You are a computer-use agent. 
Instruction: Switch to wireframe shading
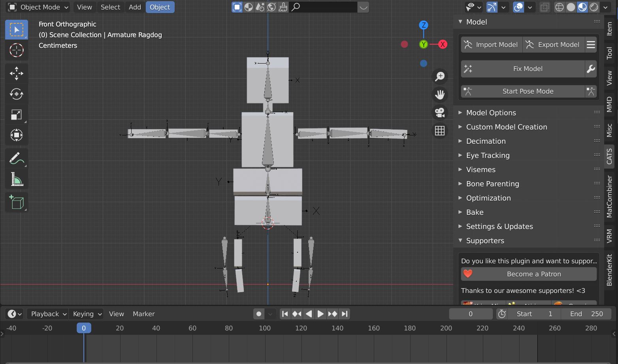click(x=559, y=7)
